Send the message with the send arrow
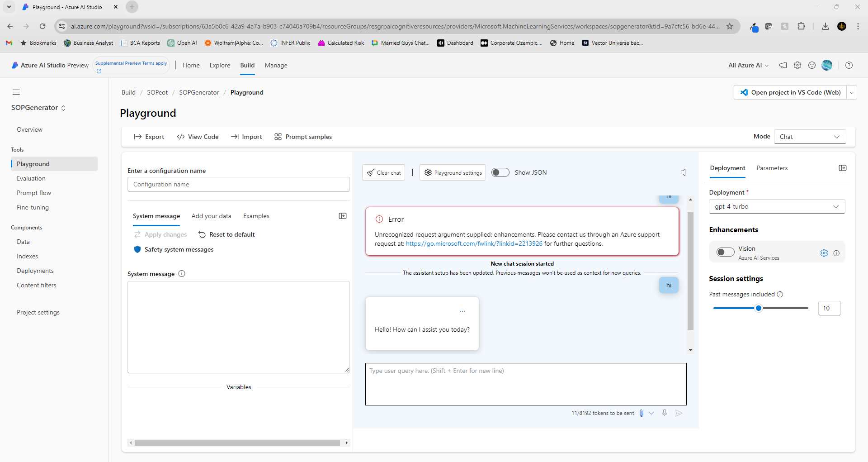The width and height of the screenshot is (868, 462). [x=679, y=413]
